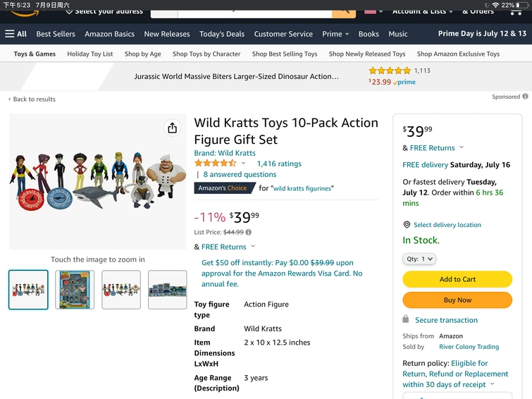Click the orange search magnifier button
Image resolution: width=532 pixels, height=399 pixels.
pyautogui.click(x=344, y=11)
